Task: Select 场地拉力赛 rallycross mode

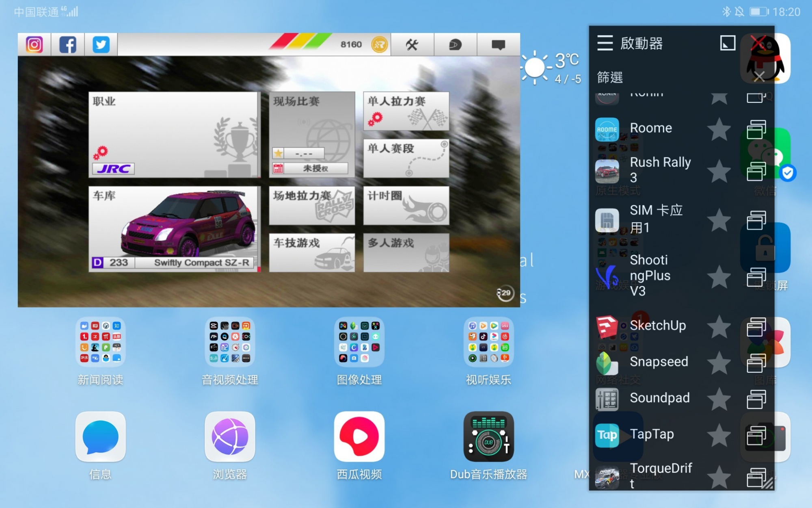Action: click(x=312, y=206)
